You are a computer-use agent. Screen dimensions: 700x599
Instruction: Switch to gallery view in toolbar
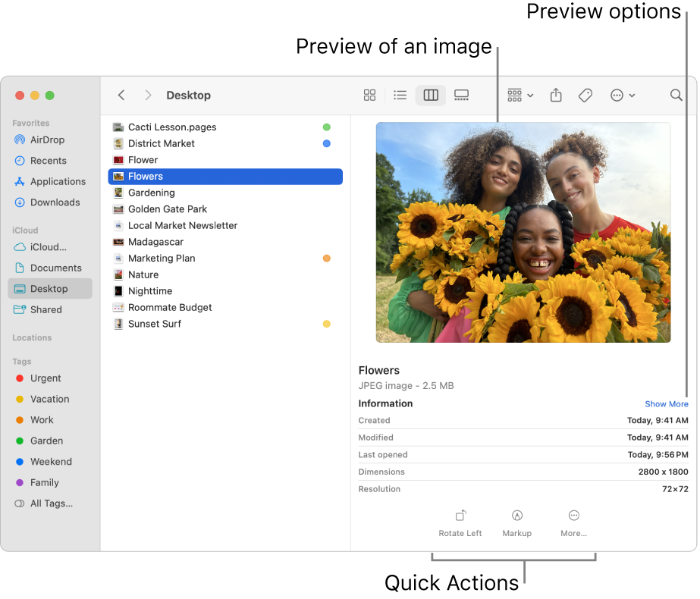click(461, 96)
